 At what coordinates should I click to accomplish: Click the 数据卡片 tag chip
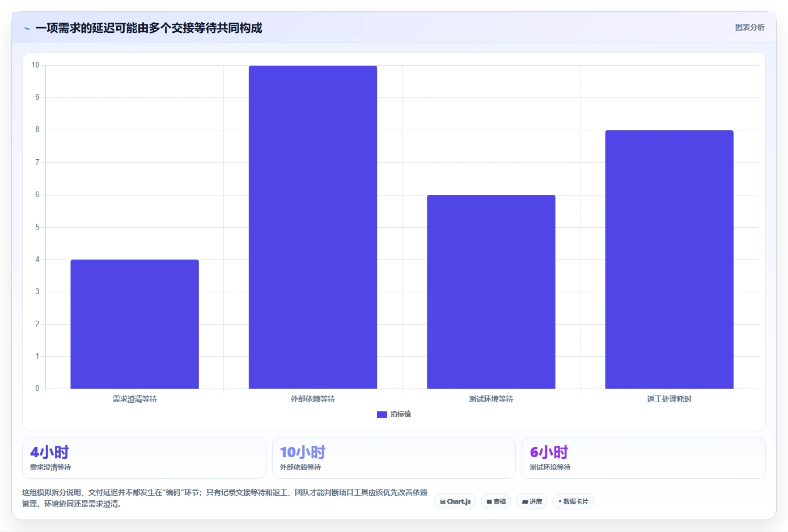pyautogui.click(x=573, y=501)
